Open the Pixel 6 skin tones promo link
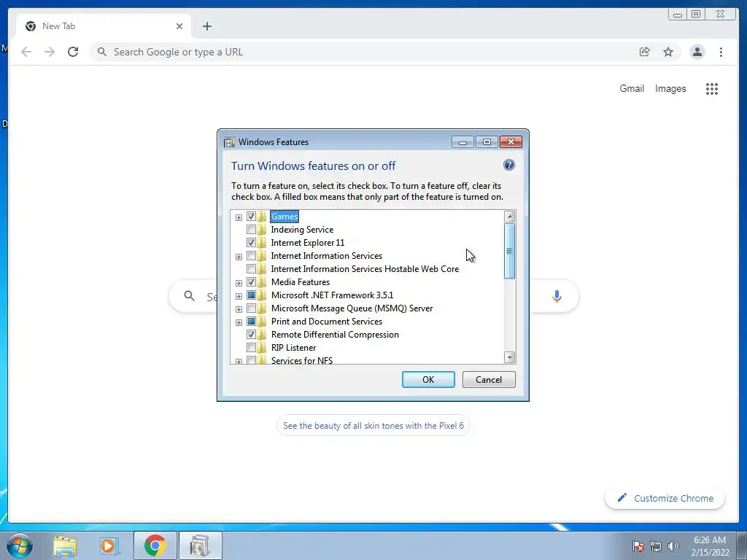Image resolution: width=747 pixels, height=560 pixels. [373, 425]
